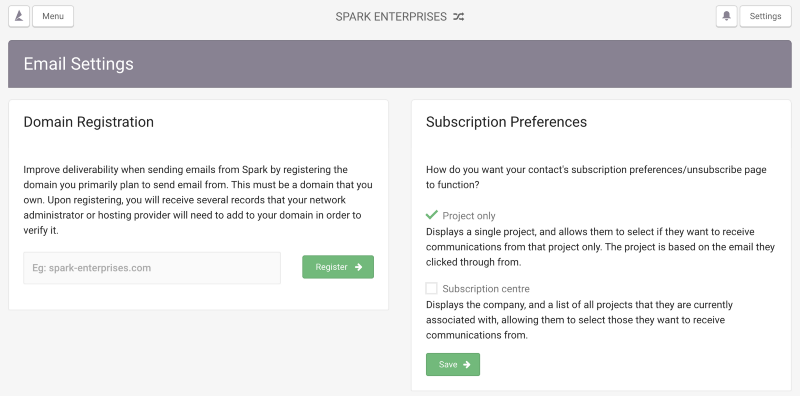Toggle the Project only checkmark option
Viewport: 800px width, 396px height.
coord(432,215)
